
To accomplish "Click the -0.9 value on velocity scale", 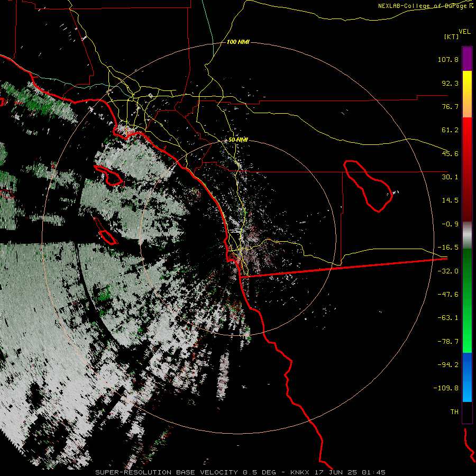I will point(450,224).
